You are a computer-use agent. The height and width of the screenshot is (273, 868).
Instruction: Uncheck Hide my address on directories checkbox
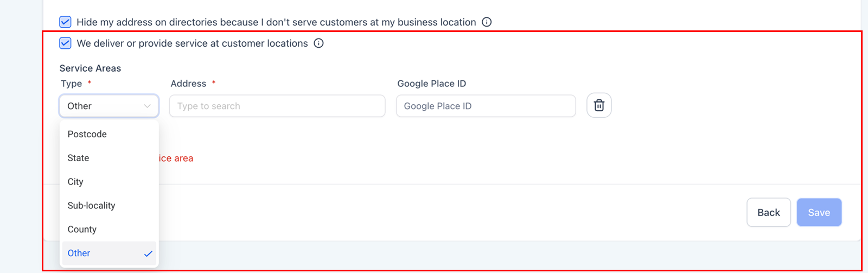pos(65,22)
